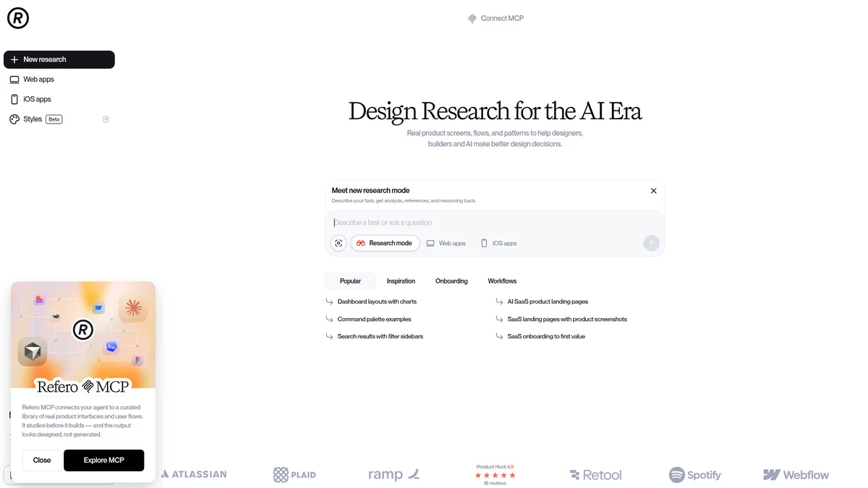
Task: Click the Connect MCP icon at top
Action: (x=472, y=19)
